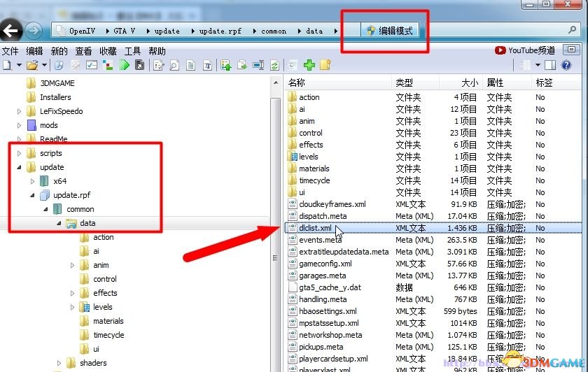Screen dimensions: 588x372
Task: Click the new file toolbar icon
Action: point(7,65)
